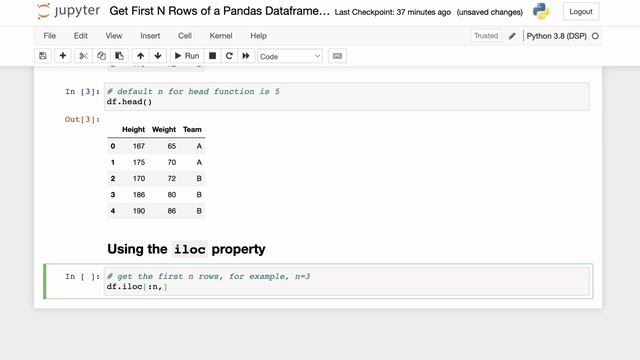Click into the df.head() code cell

point(347,97)
